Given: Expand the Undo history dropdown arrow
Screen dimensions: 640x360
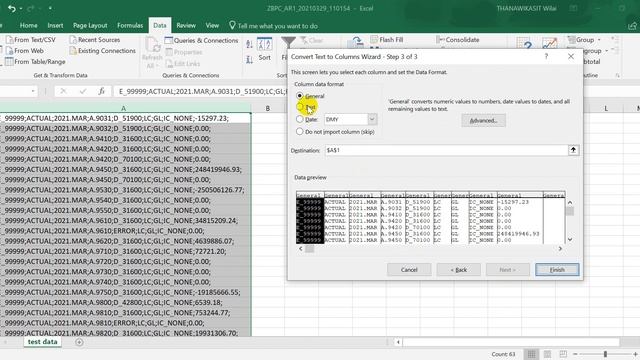Looking at the screenshot, I should 21,9.
